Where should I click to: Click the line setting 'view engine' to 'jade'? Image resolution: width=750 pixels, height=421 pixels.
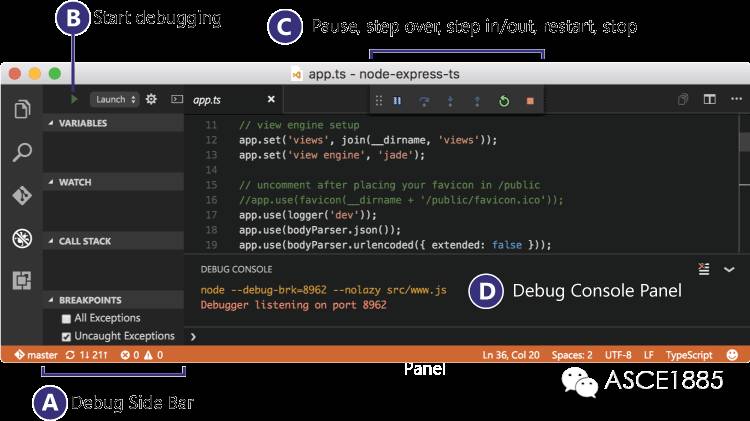tap(331, 155)
